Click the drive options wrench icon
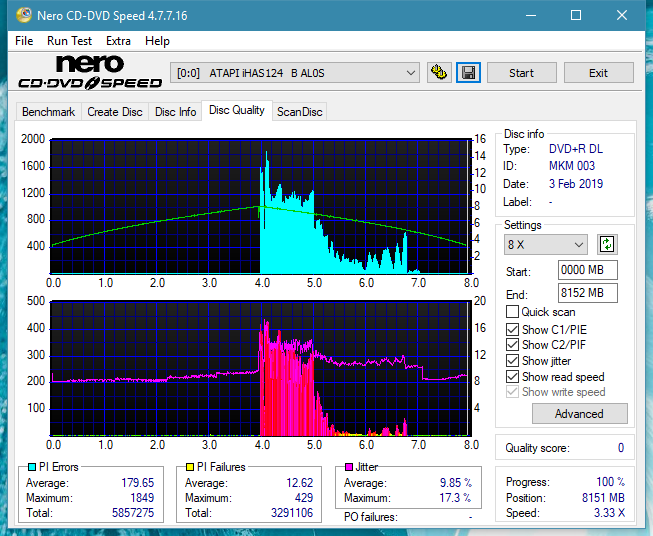Viewport: 653px width, 536px height. 439,73
